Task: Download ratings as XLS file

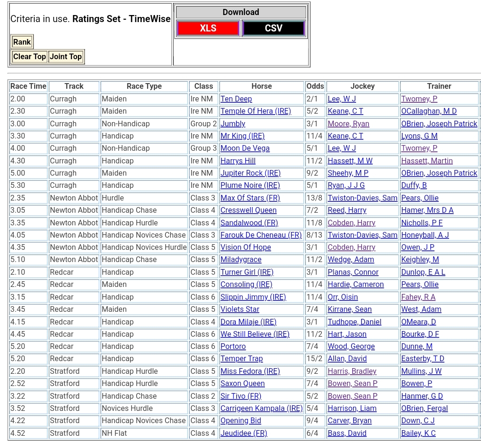Action: coord(208,28)
